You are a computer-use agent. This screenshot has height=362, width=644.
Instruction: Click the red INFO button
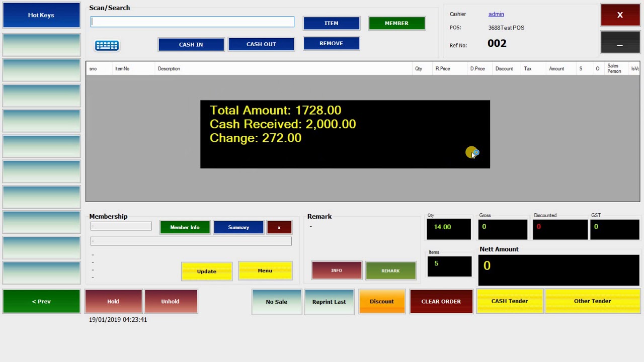coord(337,270)
